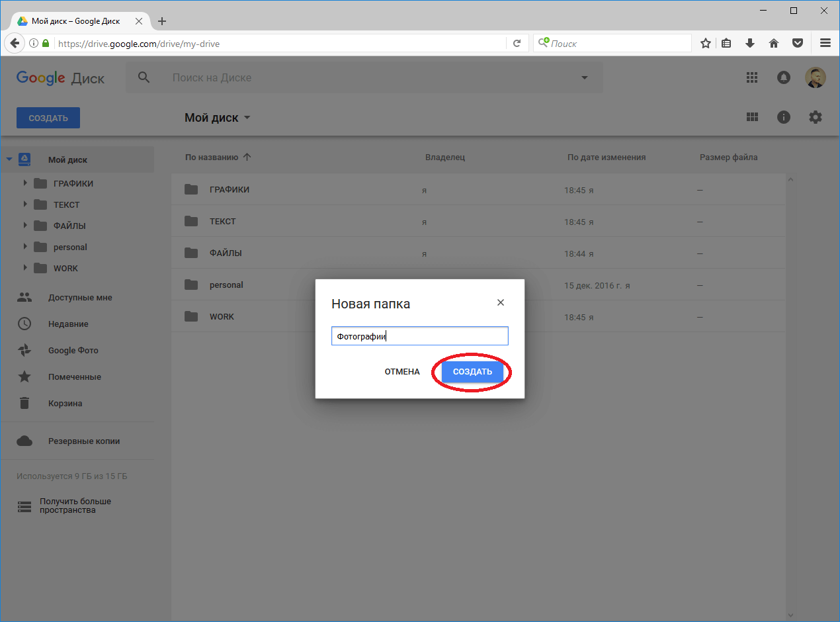Open Недавние in the sidebar
Viewport: 840px width, 622px height.
point(68,324)
